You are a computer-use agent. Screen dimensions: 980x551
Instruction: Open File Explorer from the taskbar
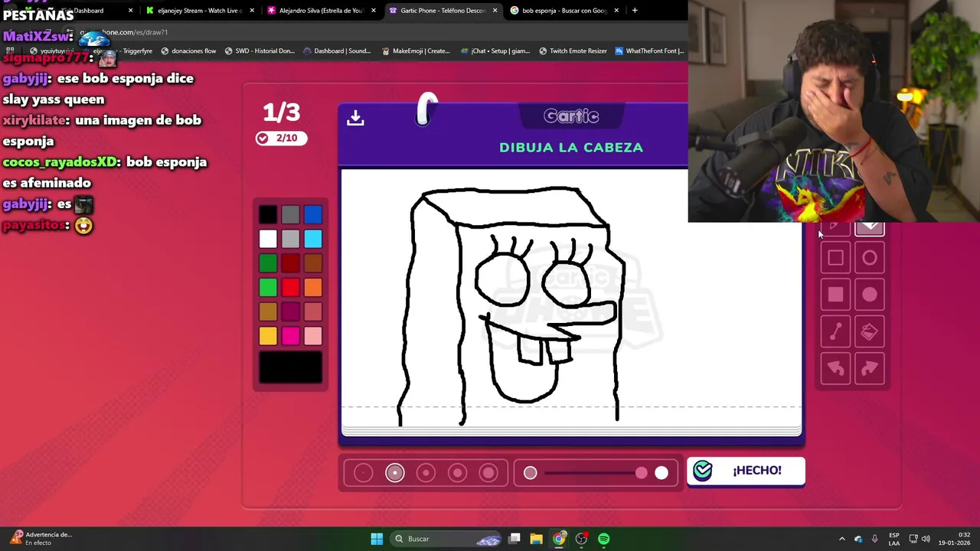536,539
